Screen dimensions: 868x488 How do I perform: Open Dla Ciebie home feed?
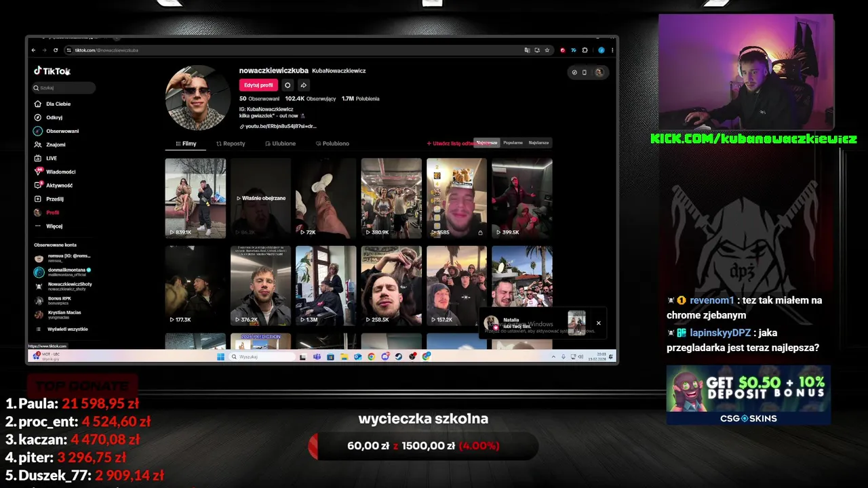click(x=53, y=104)
